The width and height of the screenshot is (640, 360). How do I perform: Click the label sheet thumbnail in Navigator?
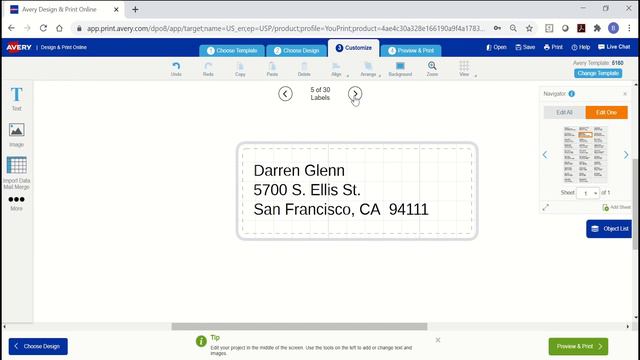pyautogui.click(x=585, y=154)
